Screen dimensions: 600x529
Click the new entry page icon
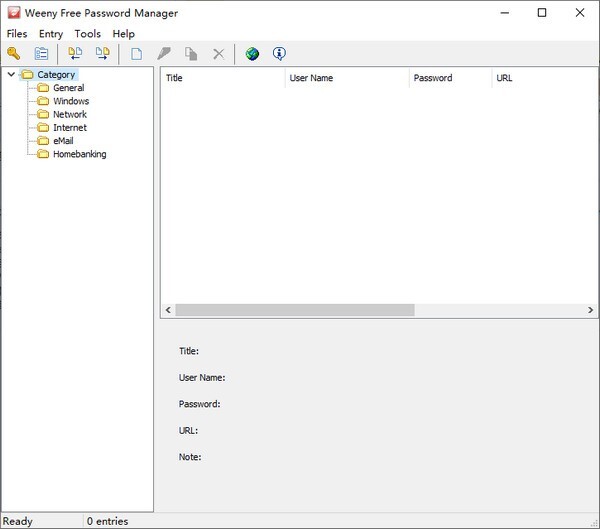(x=136, y=54)
